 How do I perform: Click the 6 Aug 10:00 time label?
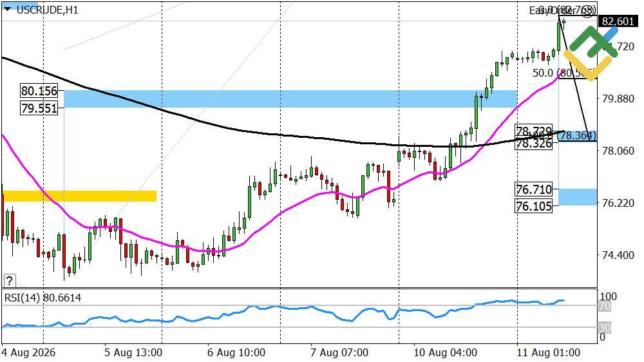[x=236, y=352]
